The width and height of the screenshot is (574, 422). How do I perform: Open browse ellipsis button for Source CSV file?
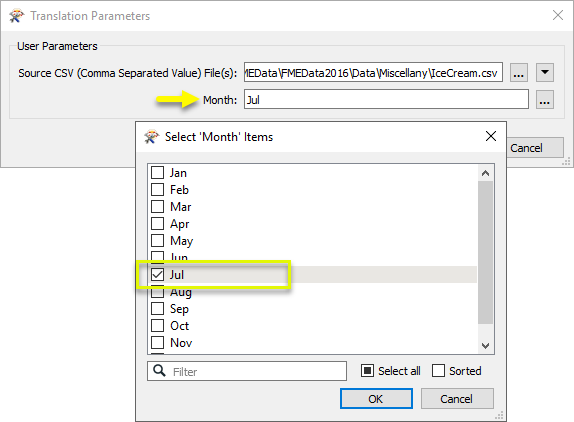[519, 72]
